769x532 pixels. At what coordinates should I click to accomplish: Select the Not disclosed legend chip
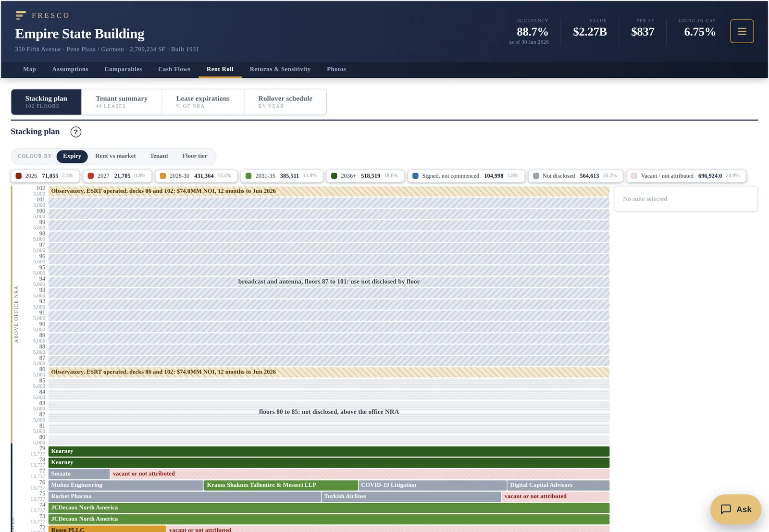(x=576, y=176)
